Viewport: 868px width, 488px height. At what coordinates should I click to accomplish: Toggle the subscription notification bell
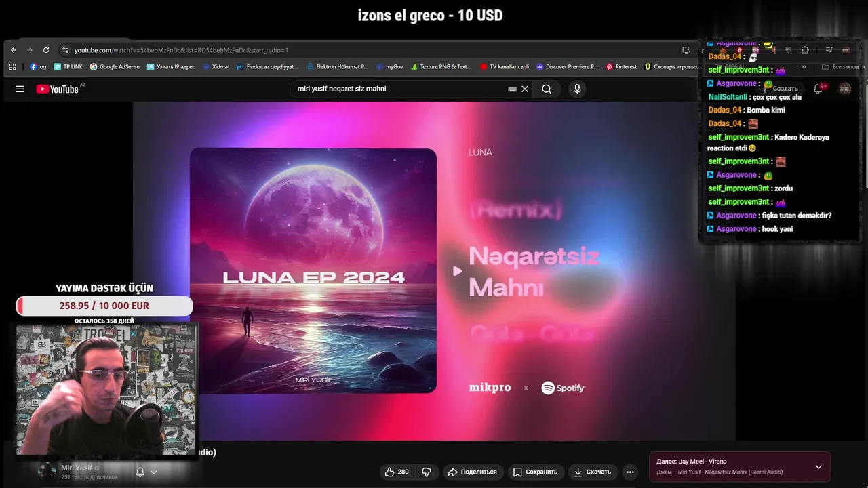140,472
